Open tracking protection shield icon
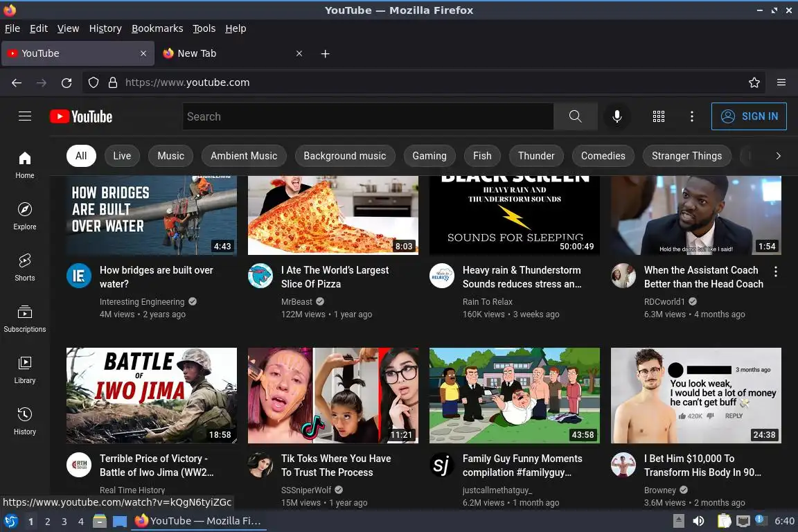Image resolution: width=798 pixels, height=532 pixels. coord(93,82)
